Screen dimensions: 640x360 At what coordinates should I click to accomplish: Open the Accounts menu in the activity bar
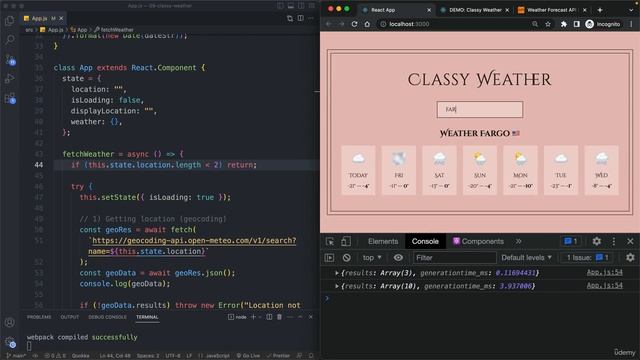(10, 322)
